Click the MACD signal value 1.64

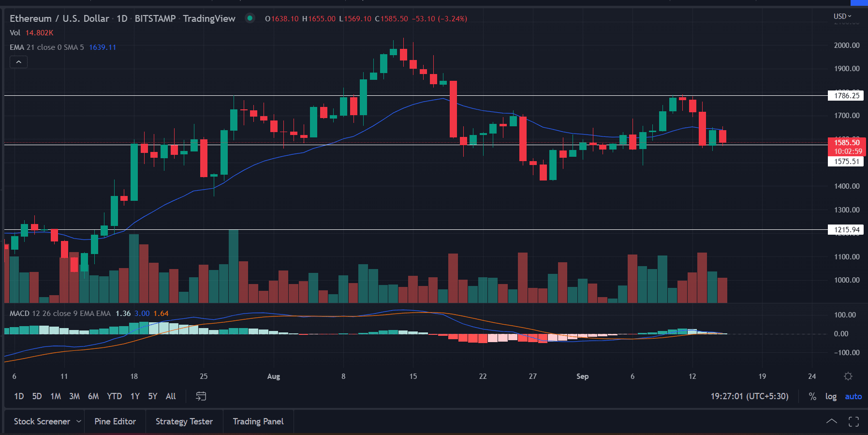coord(161,314)
